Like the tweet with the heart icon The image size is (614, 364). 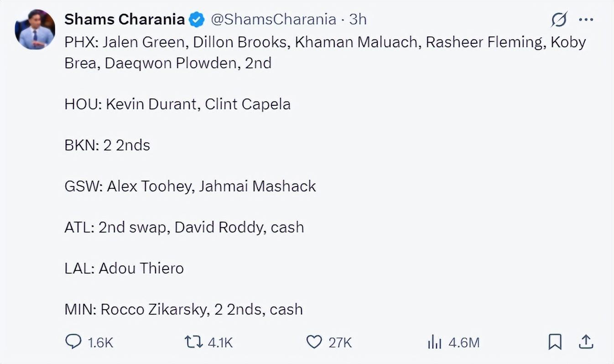[314, 342]
